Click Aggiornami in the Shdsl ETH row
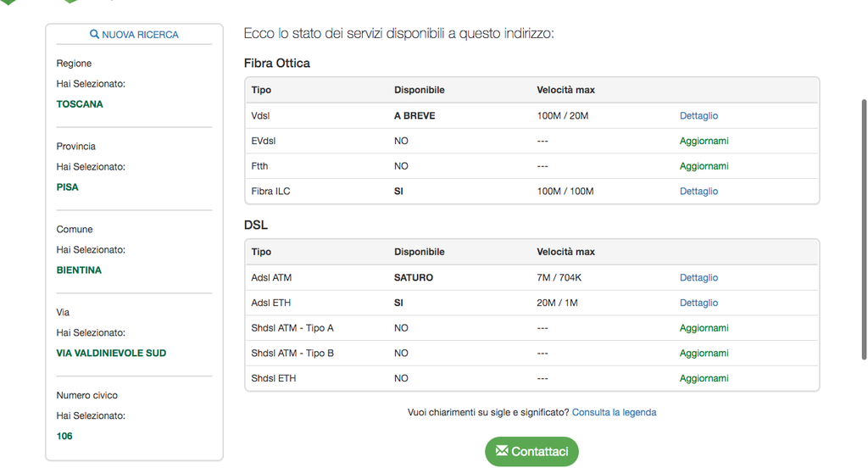Screen dimensions: 868x468 [704, 379]
